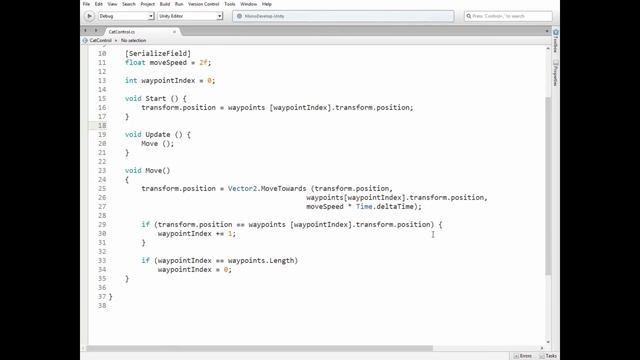Open the Errors pad in status bar

[523, 356]
